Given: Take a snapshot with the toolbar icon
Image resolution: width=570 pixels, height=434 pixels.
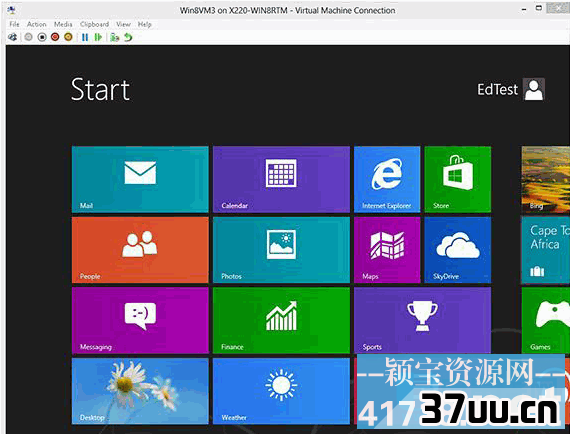Looking at the screenshot, I should pyautogui.click(x=115, y=37).
